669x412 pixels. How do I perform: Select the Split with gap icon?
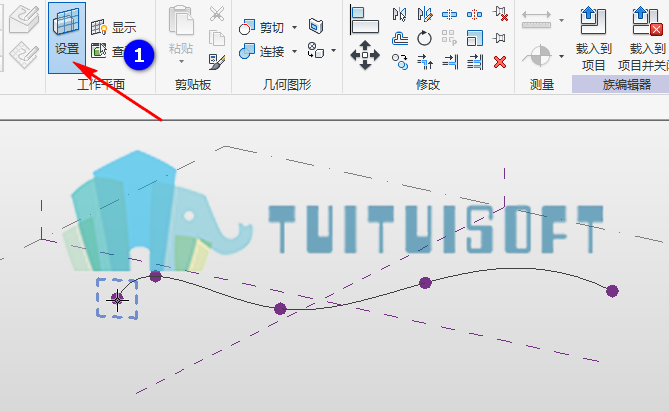[x=474, y=14]
